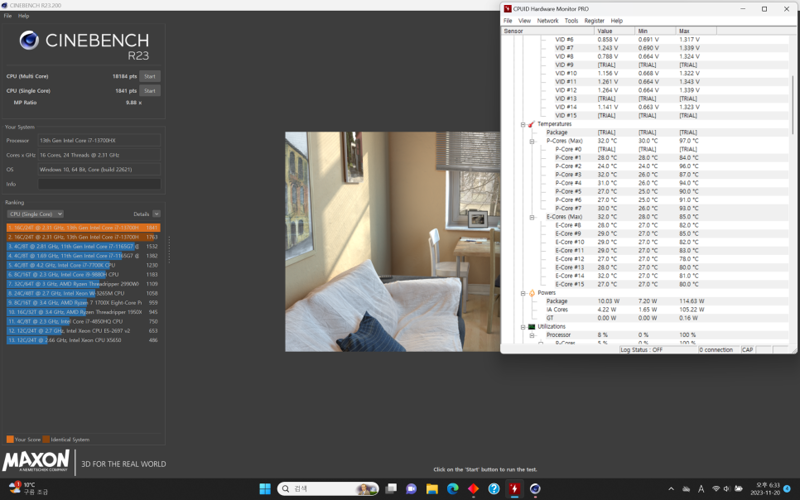Launch Microsoft Edge from the taskbar
This screenshot has width=800, height=500.
(x=453, y=489)
